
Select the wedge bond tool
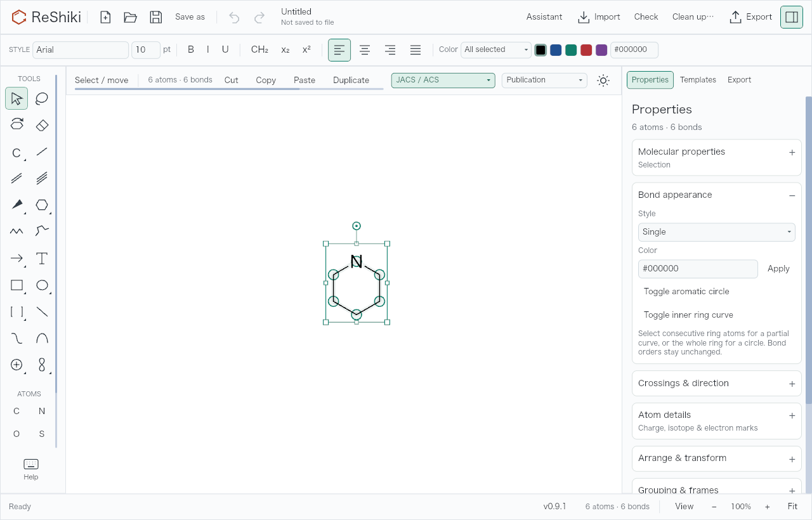16,205
